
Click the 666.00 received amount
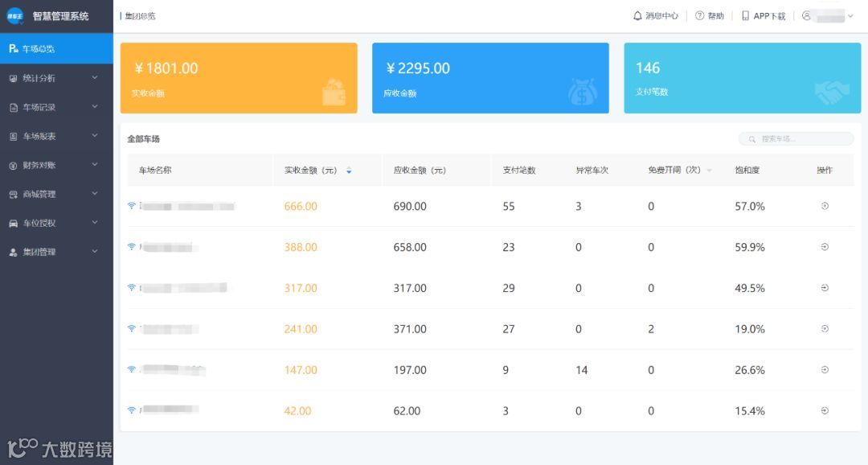(301, 206)
